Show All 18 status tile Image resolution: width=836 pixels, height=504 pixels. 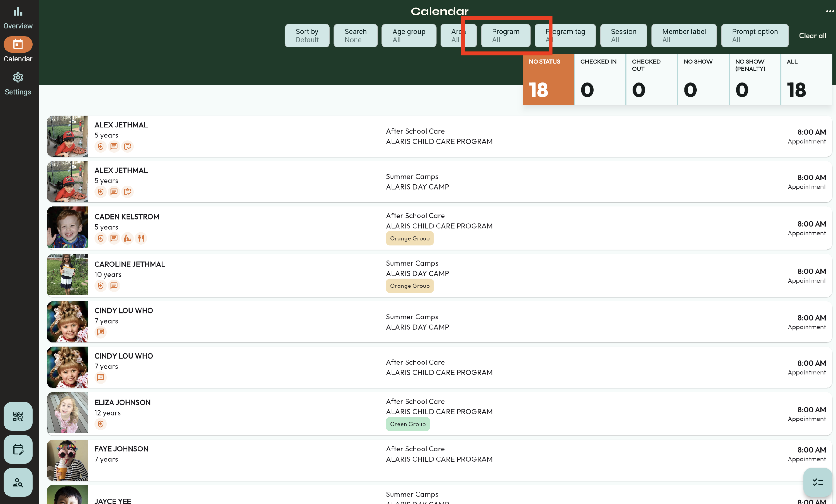pos(806,79)
